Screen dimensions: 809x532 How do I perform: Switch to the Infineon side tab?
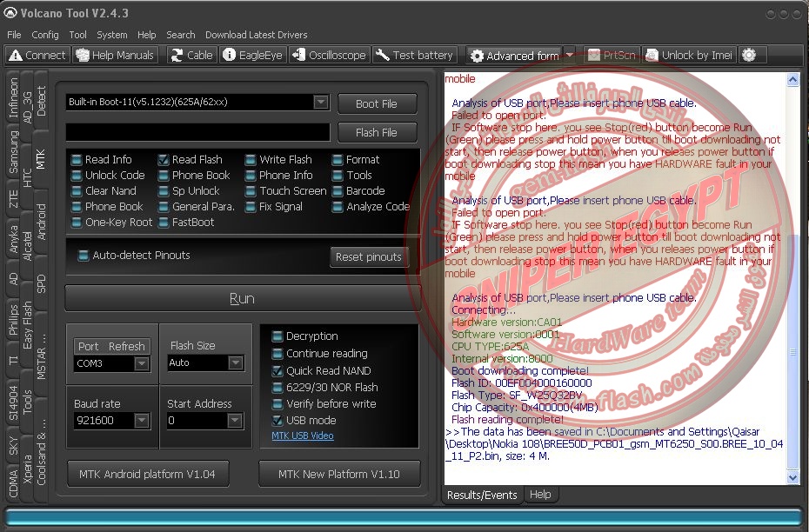tap(13, 98)
